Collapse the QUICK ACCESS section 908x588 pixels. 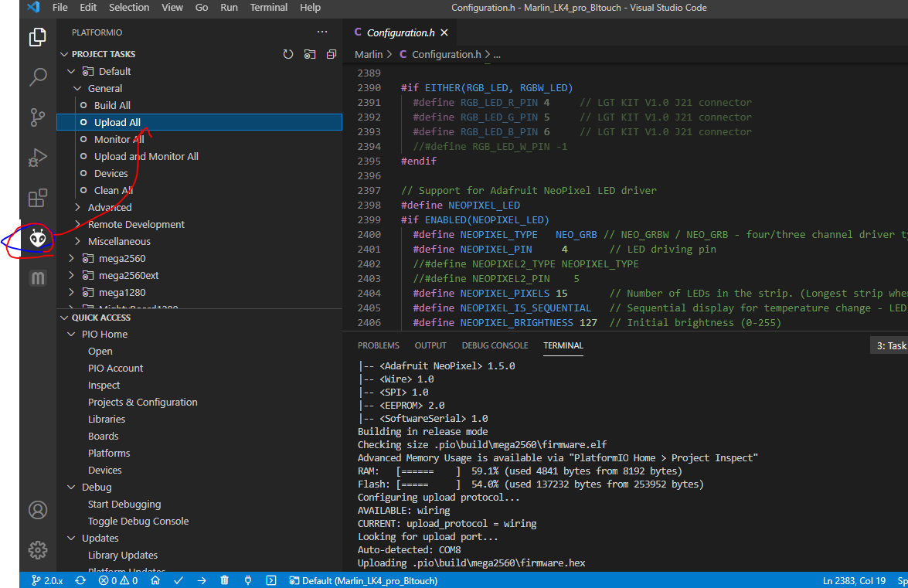pos(64,317)
